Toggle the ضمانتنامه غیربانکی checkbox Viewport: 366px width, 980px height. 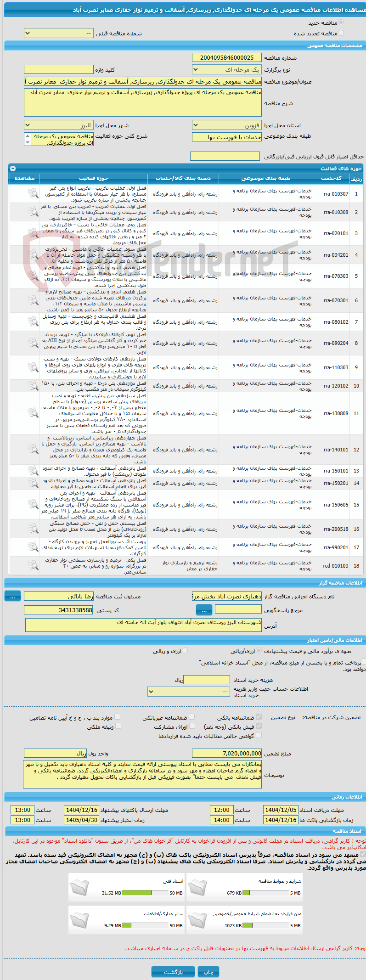pos(191,717)
